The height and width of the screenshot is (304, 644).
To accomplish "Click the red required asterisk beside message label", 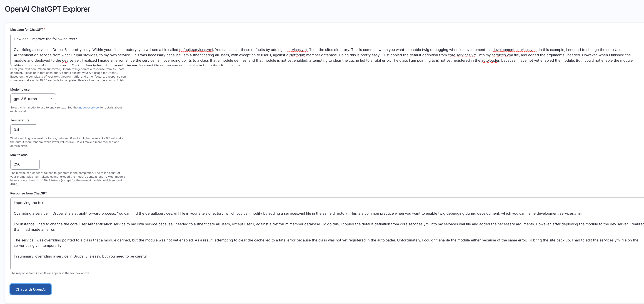I will [44, 29].
